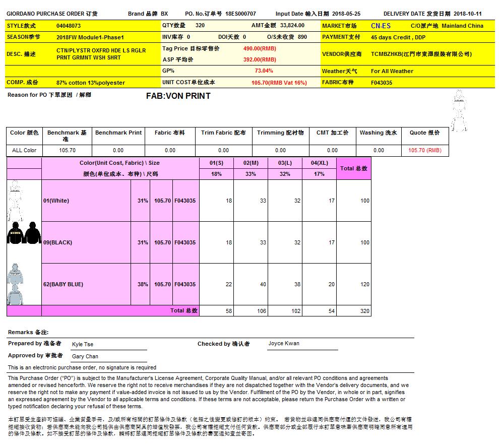Click the garment sketch beside FAB:VON PRINT

(x=459, y=111)
